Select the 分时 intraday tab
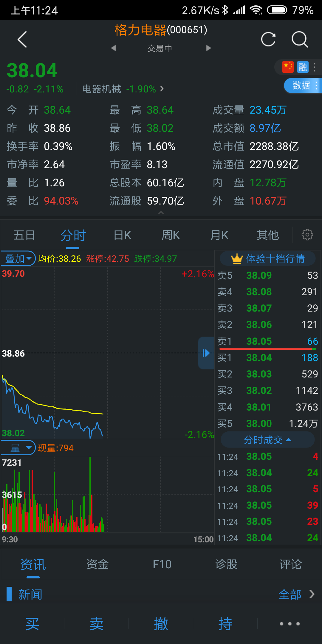 73,235
